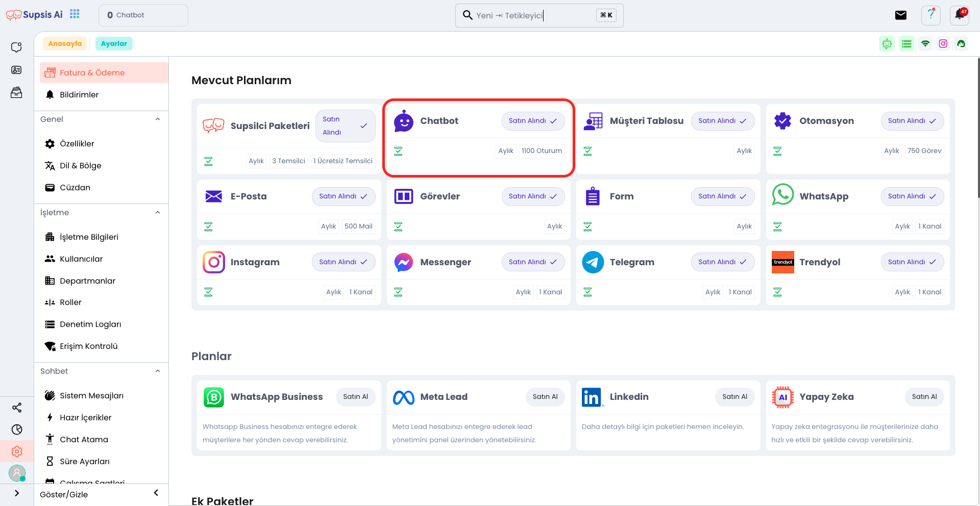This screenshot has width=980, height=506.
Task: Click Satın Al for Linkedin
Action: (735, 397)
